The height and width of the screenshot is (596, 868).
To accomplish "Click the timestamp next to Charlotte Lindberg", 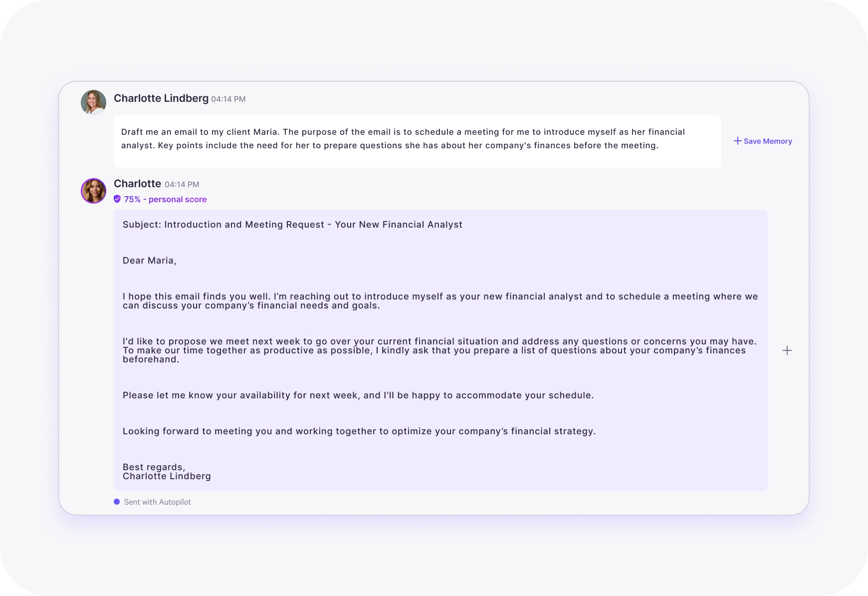I will 228,99.
